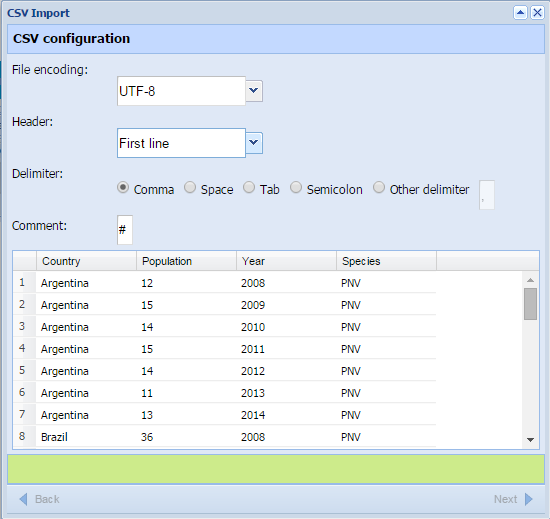Click the preview table scrollbar thumb

pos(530,304)
